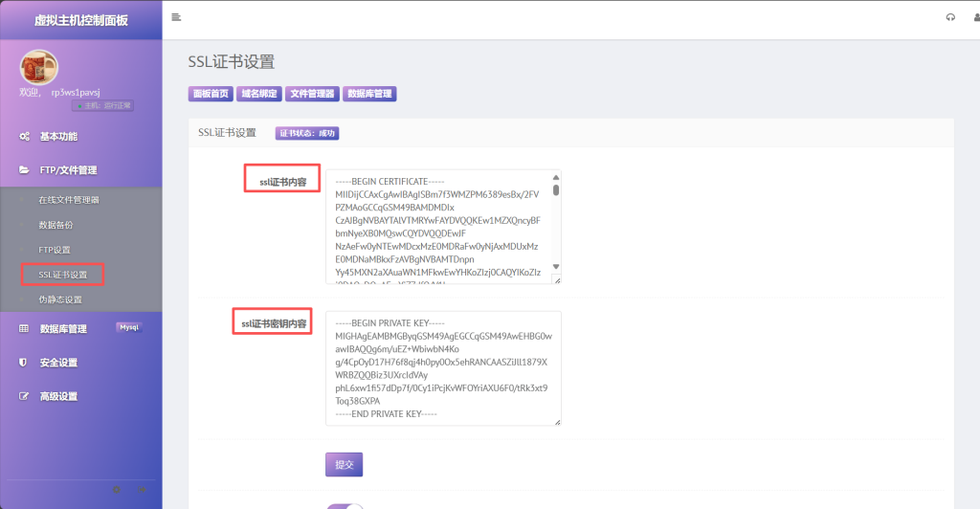Open 在线文件管理器 from the sidebar

(x=69, y=200)
